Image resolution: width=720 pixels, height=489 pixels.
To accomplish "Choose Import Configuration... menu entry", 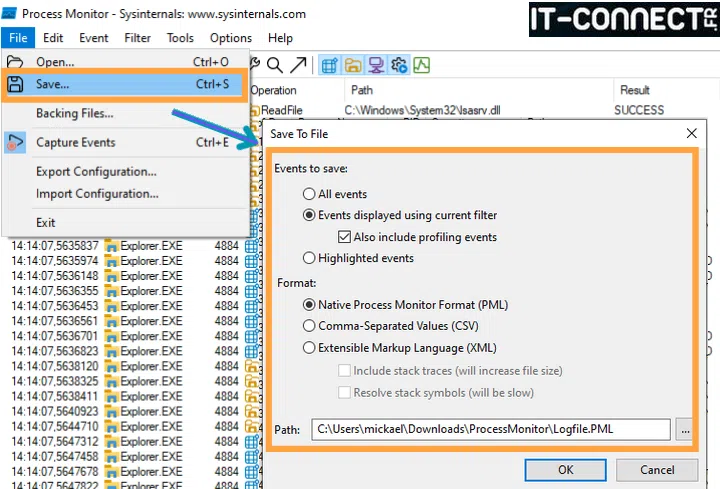I will click(124, 194).
